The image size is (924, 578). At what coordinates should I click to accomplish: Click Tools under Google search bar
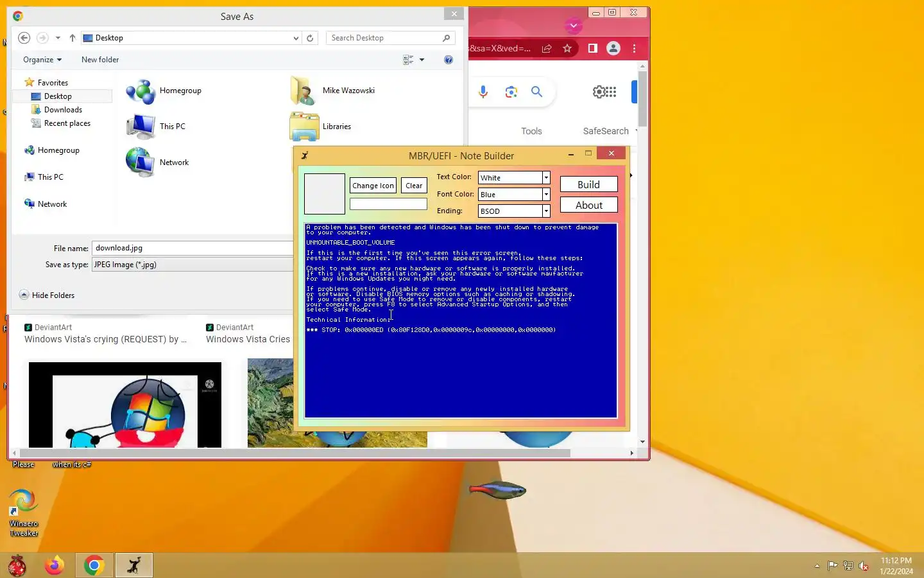pos(531,131)
